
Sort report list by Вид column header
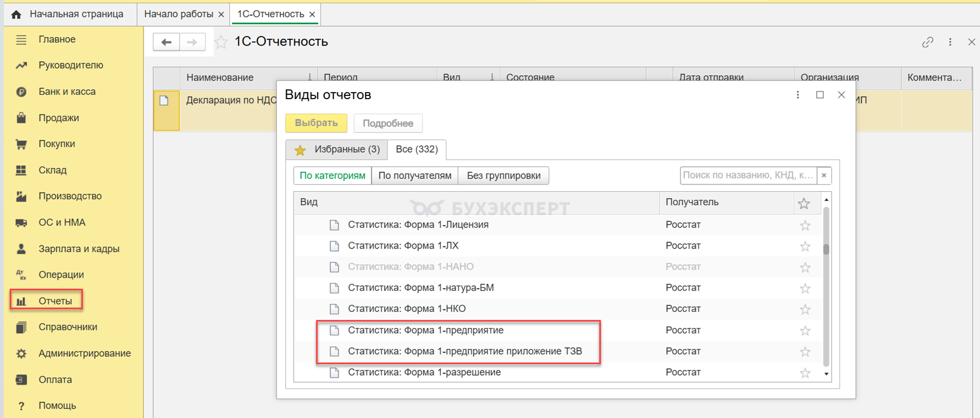click(x=476, y=203)
